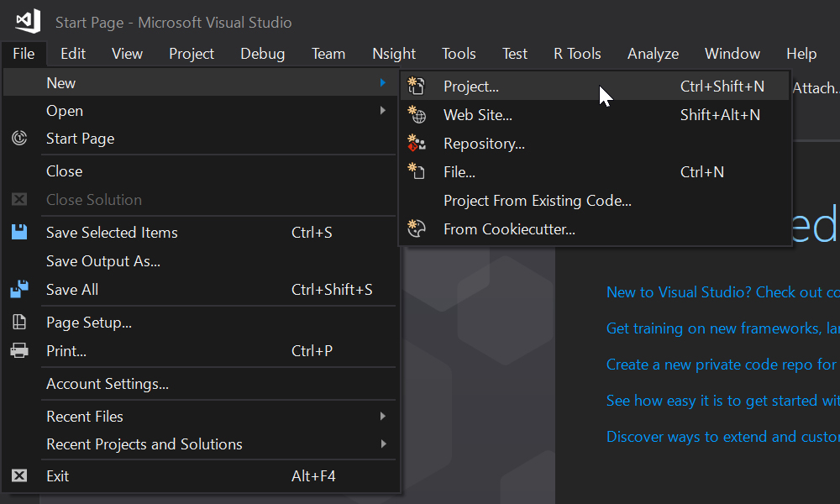This screenshot has width=840, height=504.
Task: Open 'Create a new private code repo' link
Action: coord(722,365)
